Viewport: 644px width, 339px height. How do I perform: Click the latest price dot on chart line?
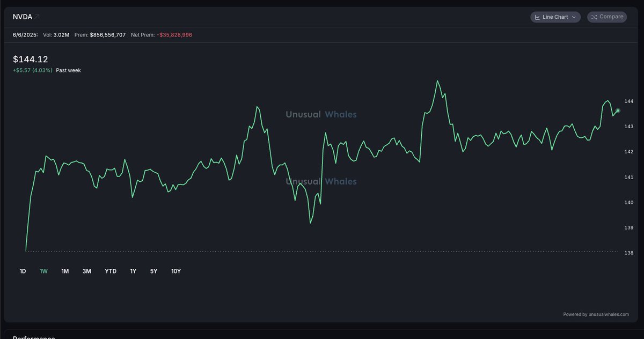pos(618,110)
